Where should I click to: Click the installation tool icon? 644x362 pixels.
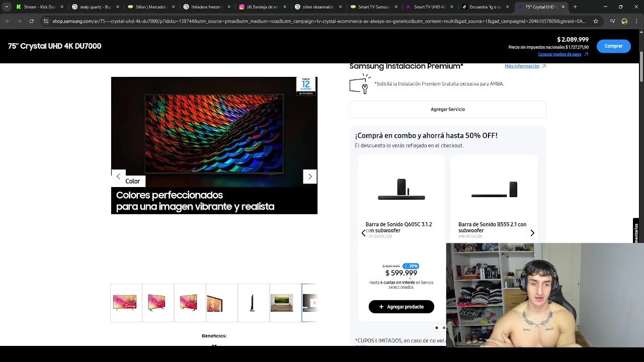coord(360,84)
